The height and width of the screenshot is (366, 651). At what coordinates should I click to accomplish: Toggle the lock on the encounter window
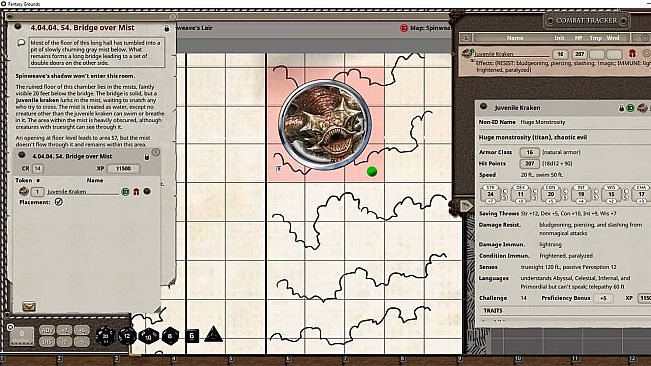(x=147, y=156)
